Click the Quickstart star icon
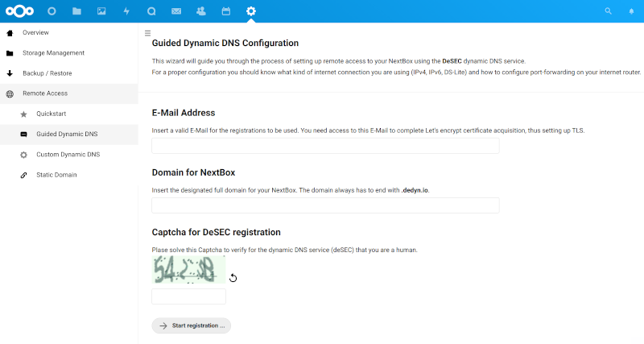Viewport: 644px width, 344px height. (24, 114)
